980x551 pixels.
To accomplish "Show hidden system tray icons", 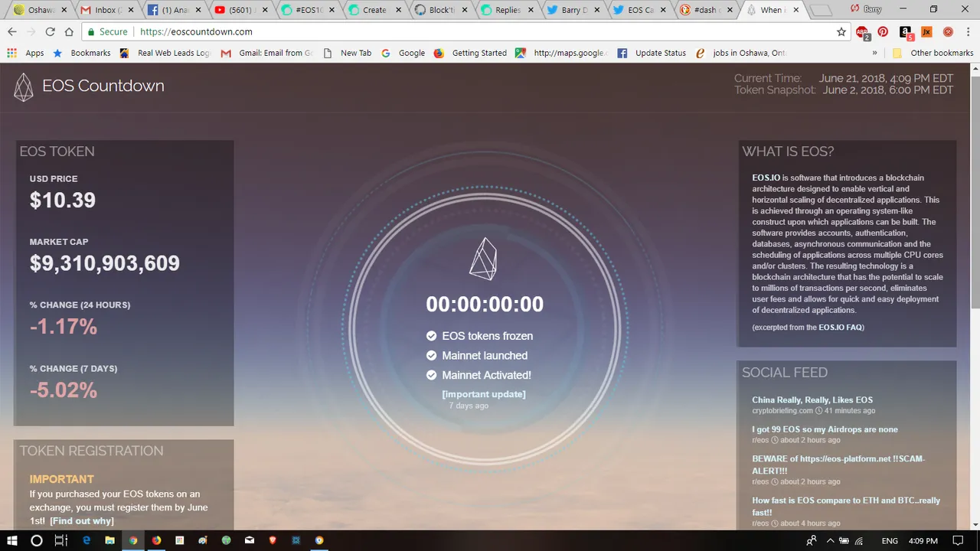I will [830, 540].
